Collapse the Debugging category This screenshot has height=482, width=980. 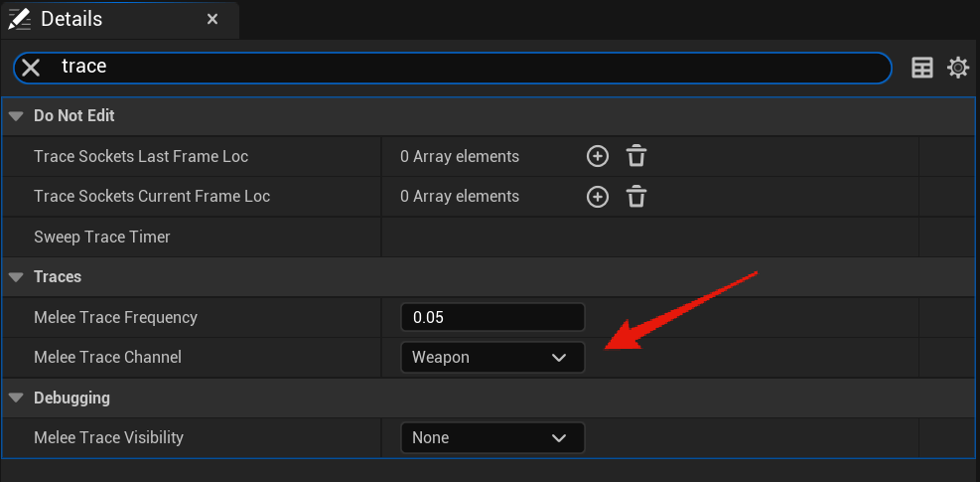[16, 399]
